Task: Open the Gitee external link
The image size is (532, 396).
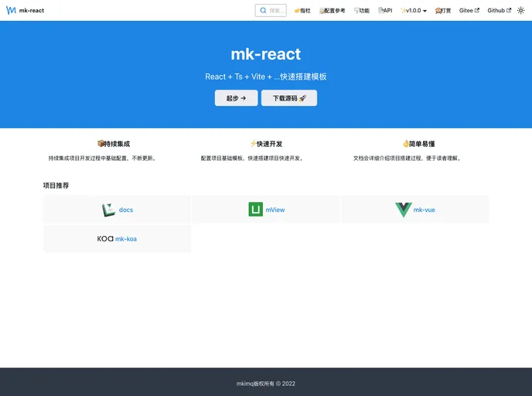Action: click(x=469, y=11)
